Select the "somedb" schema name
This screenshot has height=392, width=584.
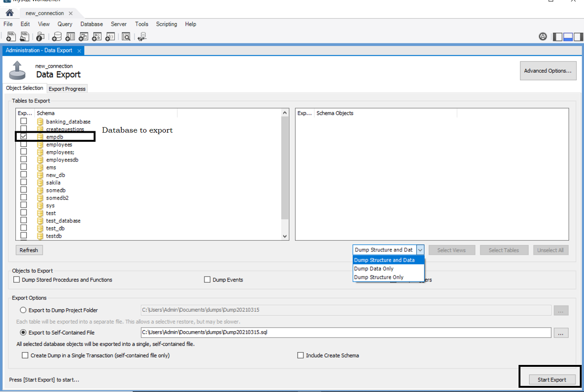56,190
